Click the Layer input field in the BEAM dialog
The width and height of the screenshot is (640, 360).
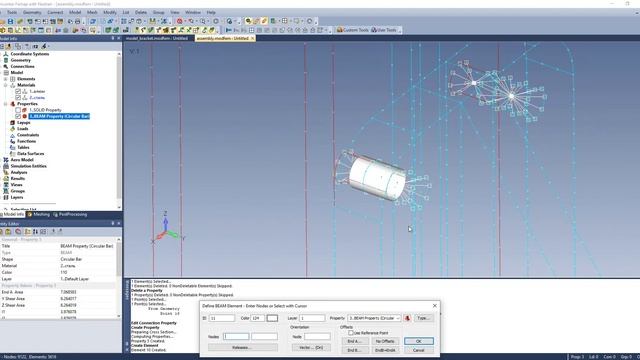tap(312, 318)
